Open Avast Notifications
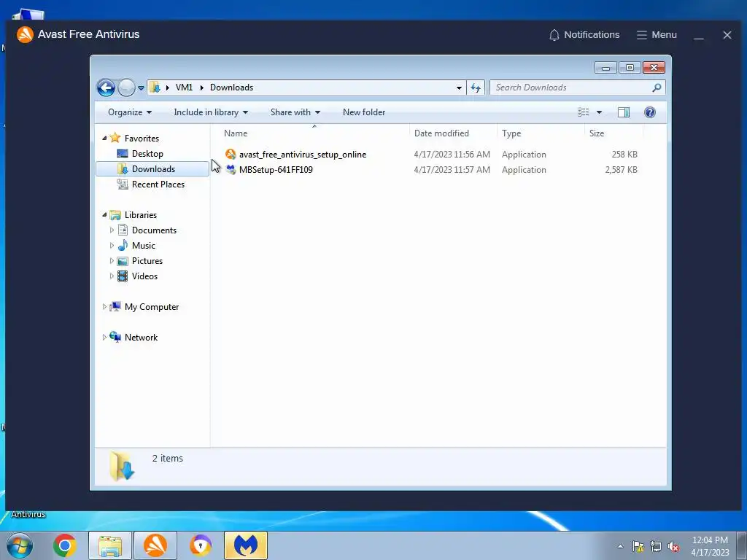 point(584,35)
